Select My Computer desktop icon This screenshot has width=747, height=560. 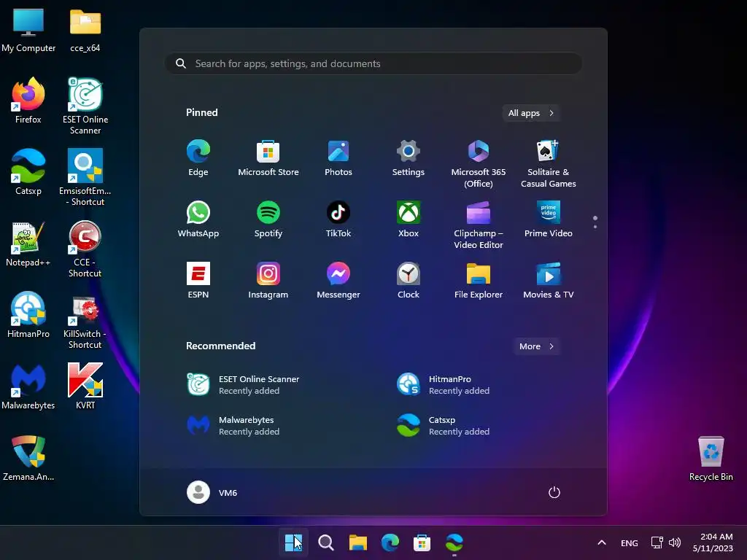point(28,30)
